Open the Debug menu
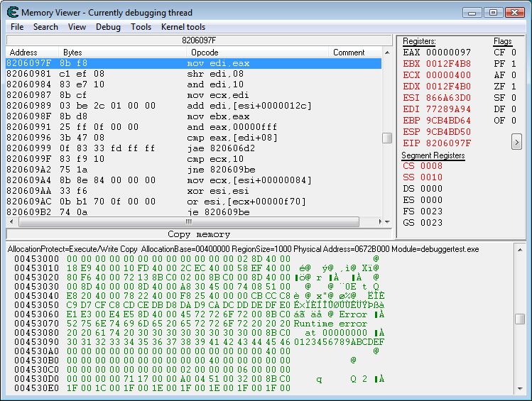532x401 pixels. pyautogui.click(x=108, y=27)
